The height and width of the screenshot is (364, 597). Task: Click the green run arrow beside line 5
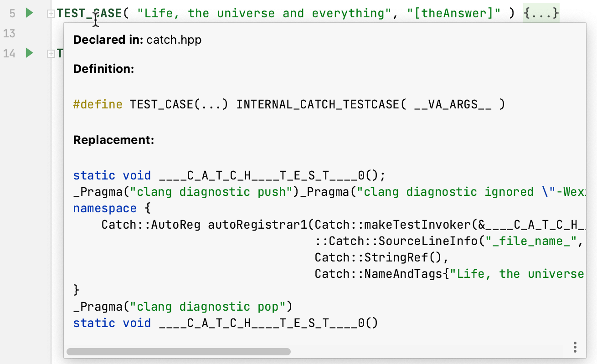point(29,13)
